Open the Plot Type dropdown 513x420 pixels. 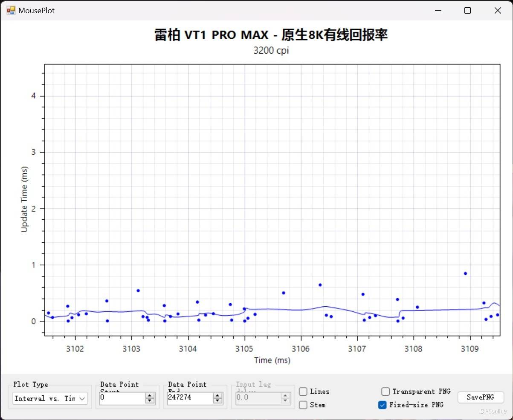(50, 399)
